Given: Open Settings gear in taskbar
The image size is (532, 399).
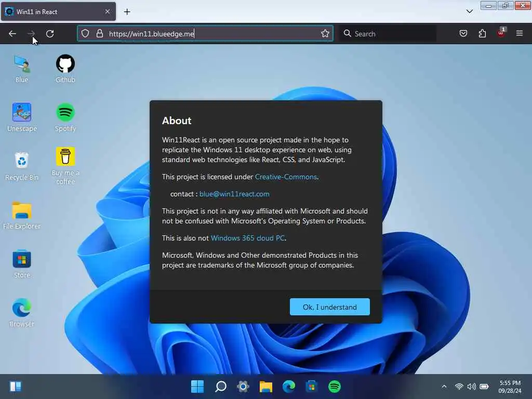Looking at the screenshot, I should [243, 387].
